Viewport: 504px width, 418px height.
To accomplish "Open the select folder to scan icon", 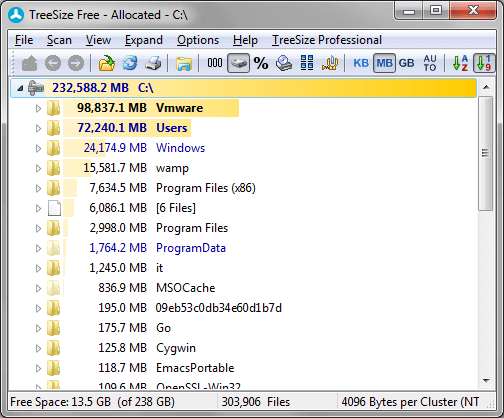I will 107,63.
